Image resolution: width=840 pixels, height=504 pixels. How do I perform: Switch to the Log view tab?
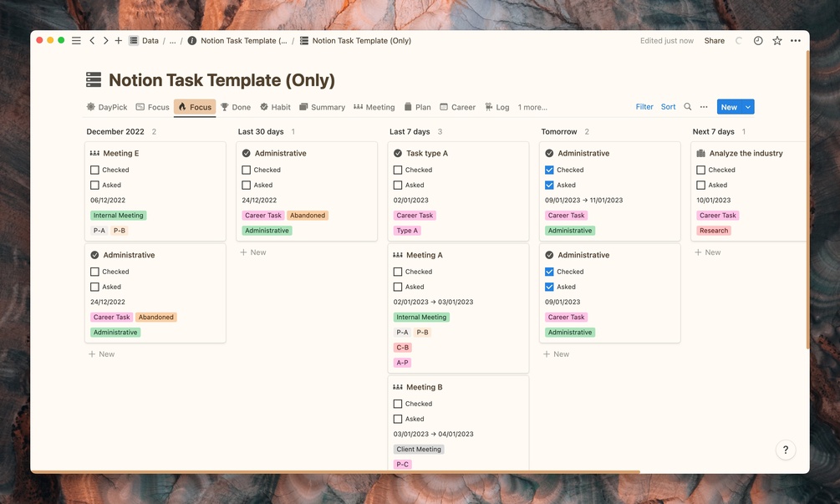tap(497, 107)
